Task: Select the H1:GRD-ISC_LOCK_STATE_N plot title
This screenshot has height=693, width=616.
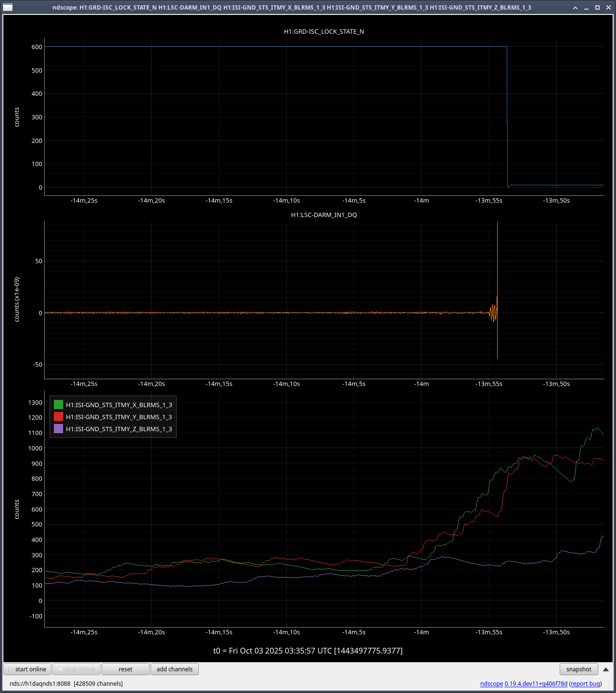Action: 324,32
